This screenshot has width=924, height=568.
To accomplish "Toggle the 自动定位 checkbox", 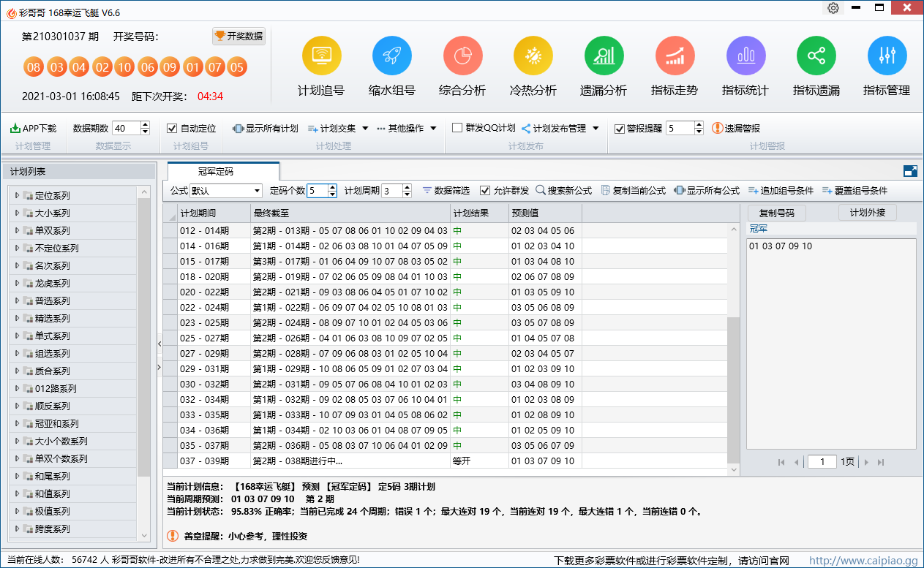I will 173,129.
